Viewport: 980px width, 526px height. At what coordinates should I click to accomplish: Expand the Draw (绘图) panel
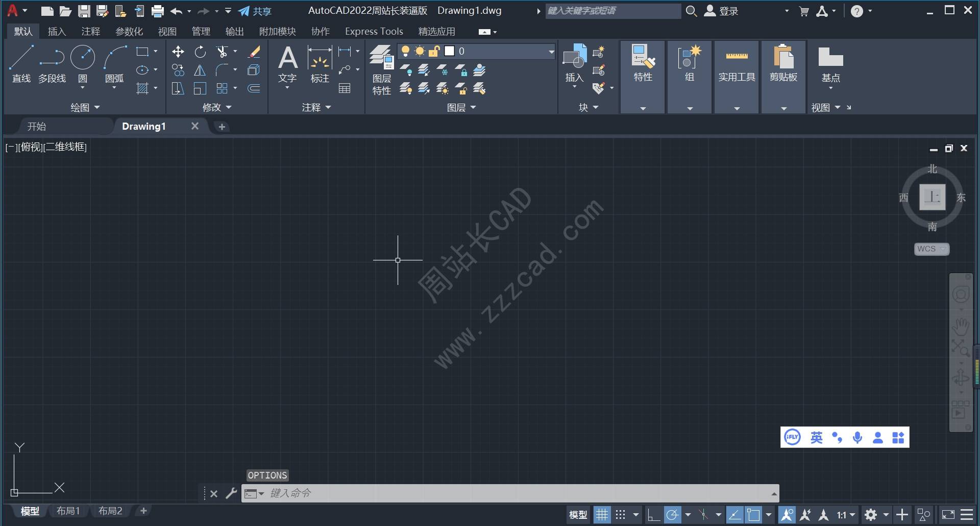click(x=85, y=107)
